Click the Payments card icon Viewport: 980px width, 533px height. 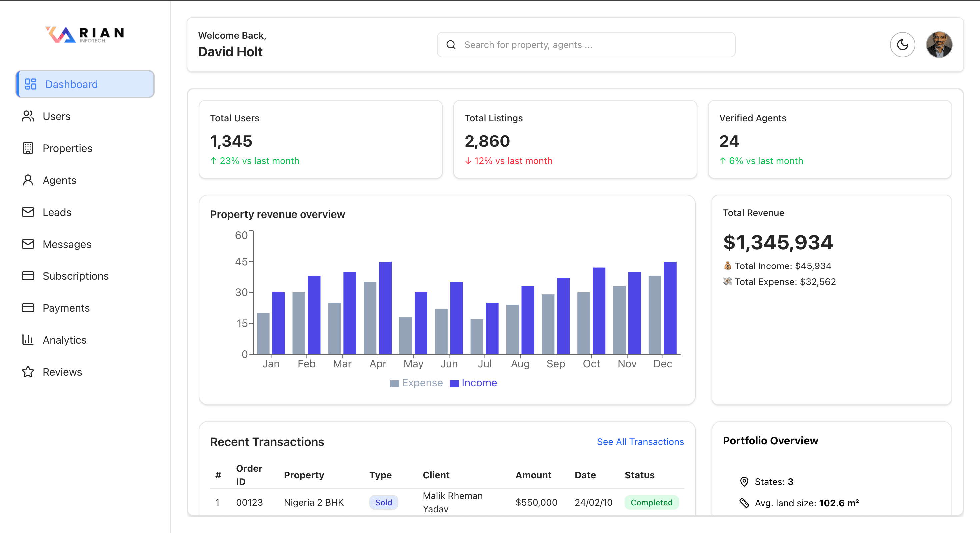[28, 307]
